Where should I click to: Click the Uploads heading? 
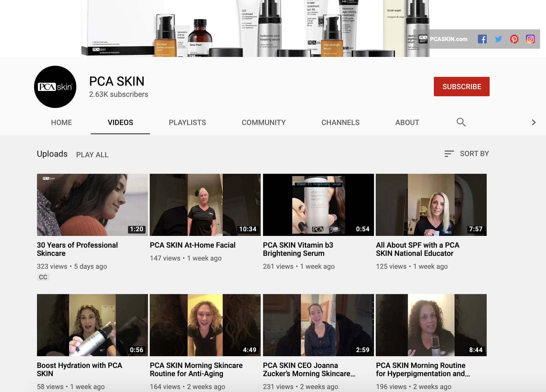click(x=52, y=154)
